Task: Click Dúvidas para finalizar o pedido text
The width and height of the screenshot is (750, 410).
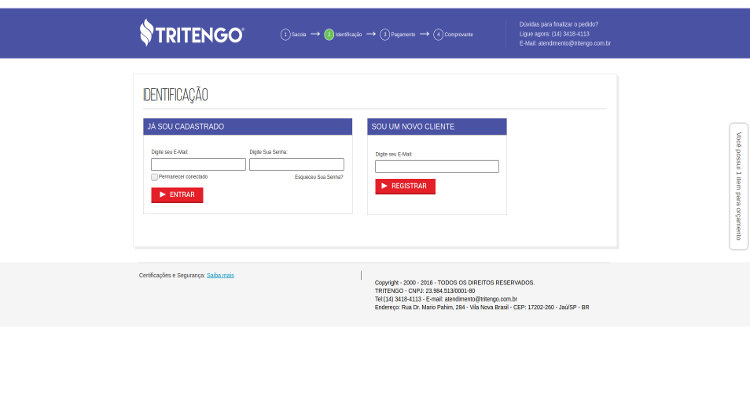Action: [x=559, y=24]
